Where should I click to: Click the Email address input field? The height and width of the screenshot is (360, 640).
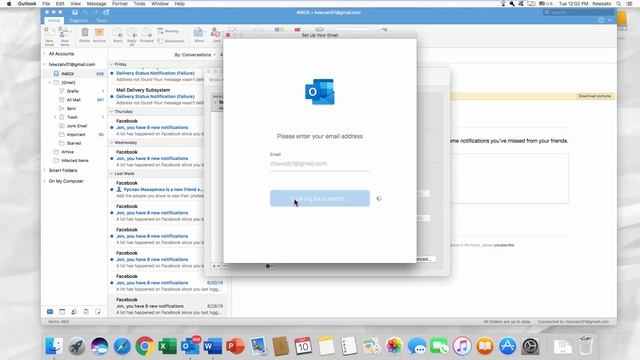[320, 164]
